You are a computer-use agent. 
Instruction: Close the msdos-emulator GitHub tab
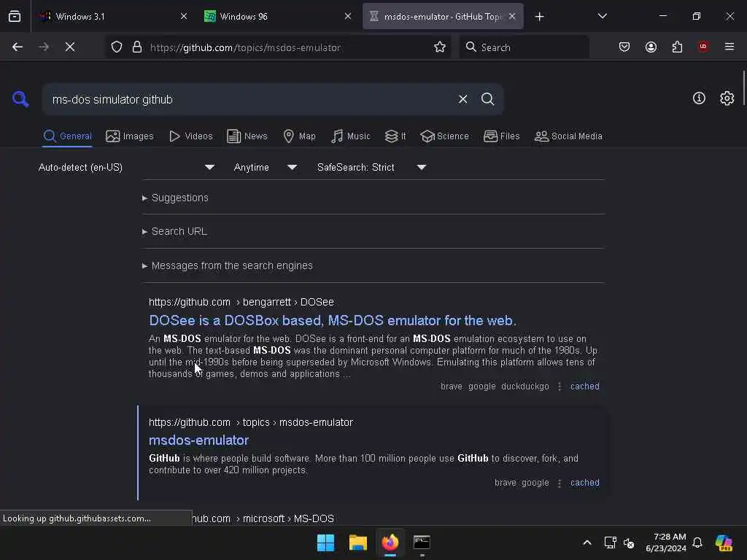(512, 16)
